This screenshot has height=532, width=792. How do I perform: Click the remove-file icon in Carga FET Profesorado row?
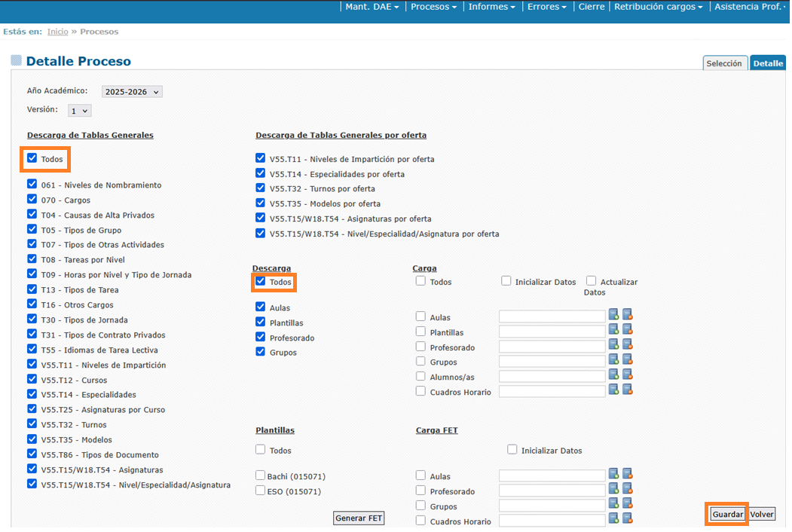click(x=627, y=488)
